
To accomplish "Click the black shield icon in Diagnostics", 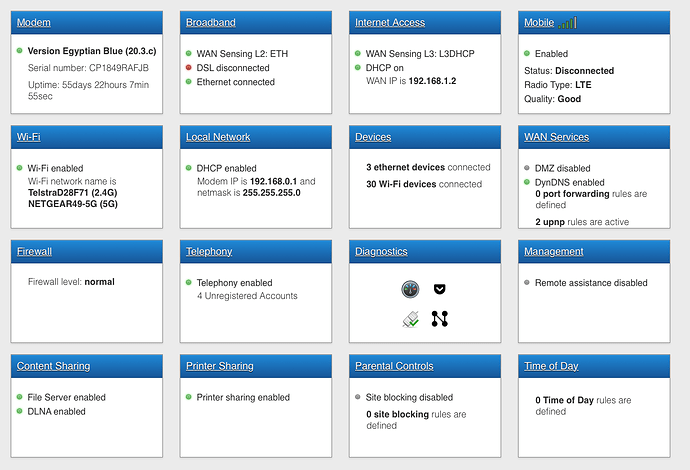I will pyautogui.click(x=440, y=289).
